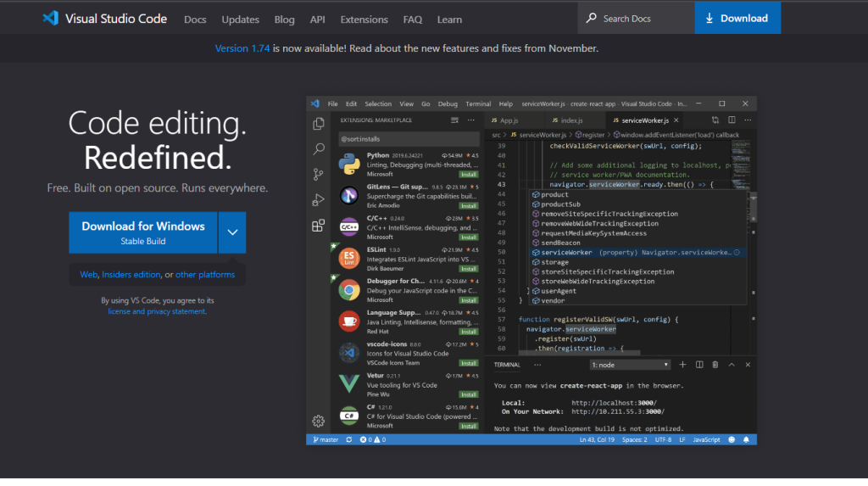Open the Extensions panel more actions ellipsis

coord(471,120)
